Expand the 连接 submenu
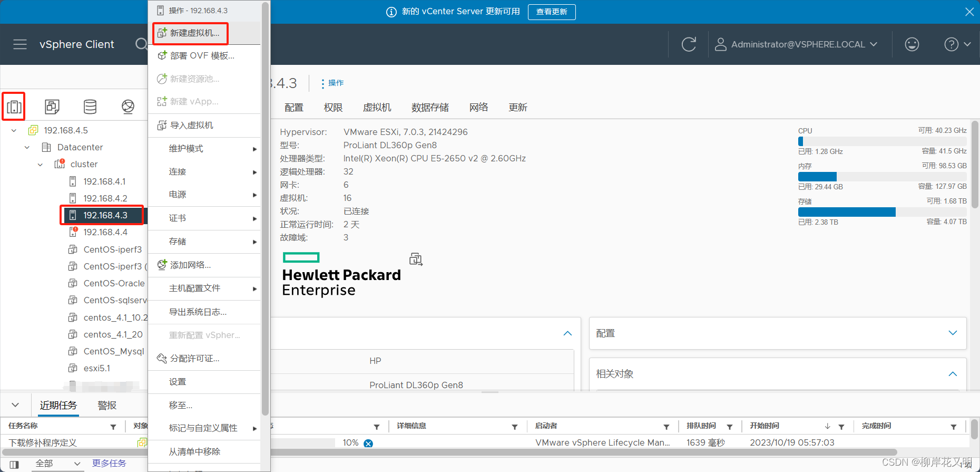980x472 pixels. click(204, 172)
